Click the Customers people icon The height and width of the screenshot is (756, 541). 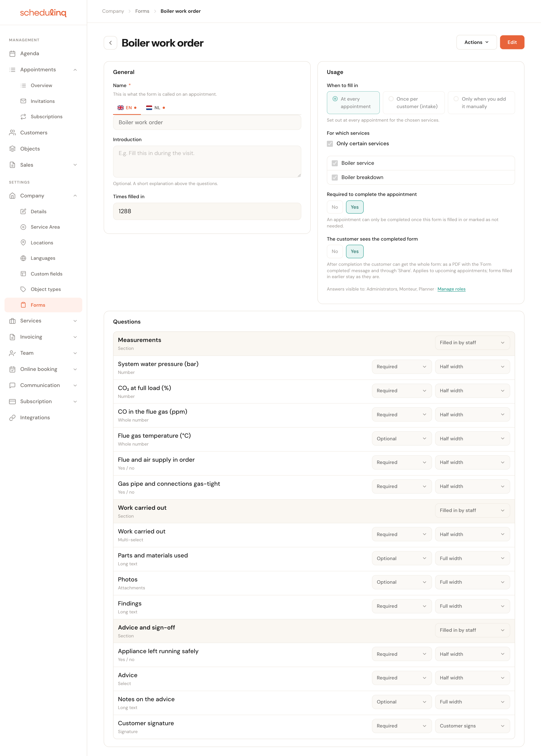12,133
